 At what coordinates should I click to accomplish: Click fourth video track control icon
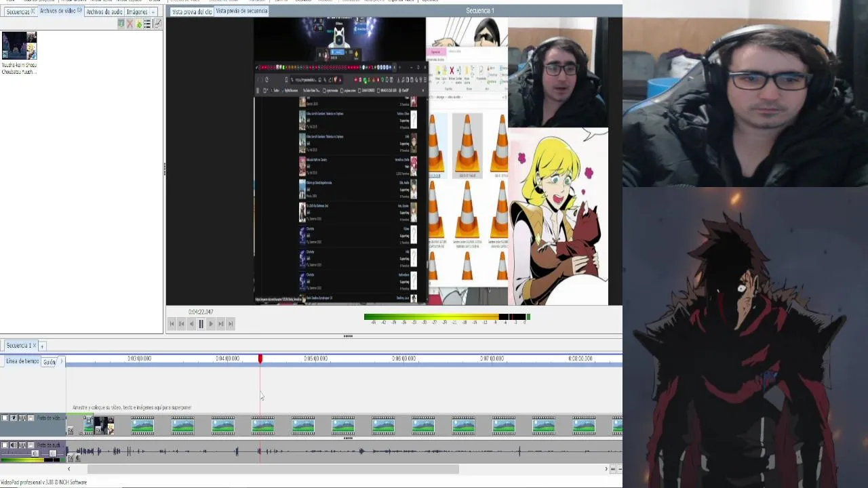pyautogui.click(x=31, y=418)
